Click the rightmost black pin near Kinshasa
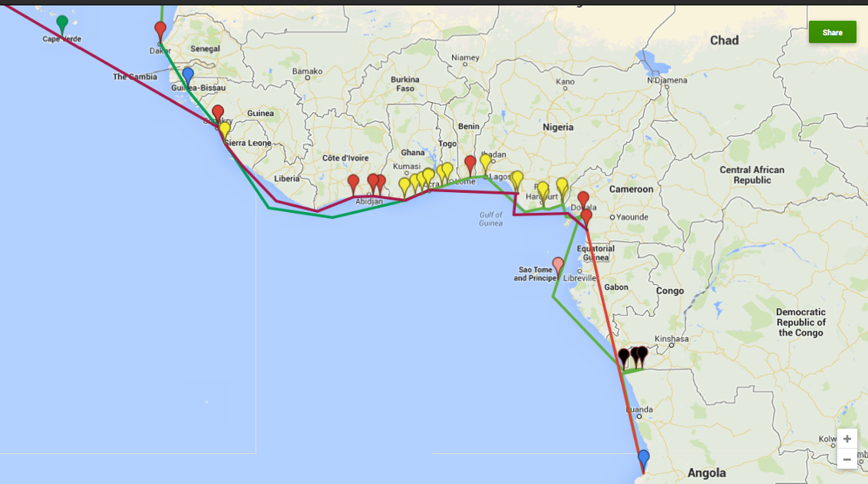868x484 pixels. 642,354
